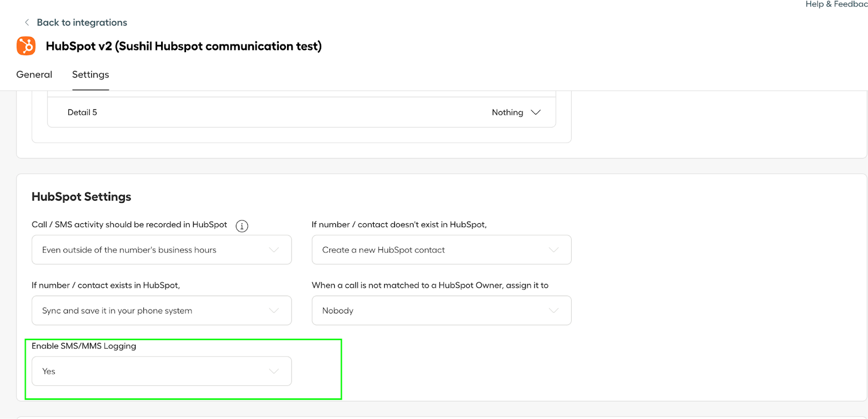The height and width of the screenshot is (419, 868).
Task: Click the HubSpot logo icon
Action: [x=26, y=46]
